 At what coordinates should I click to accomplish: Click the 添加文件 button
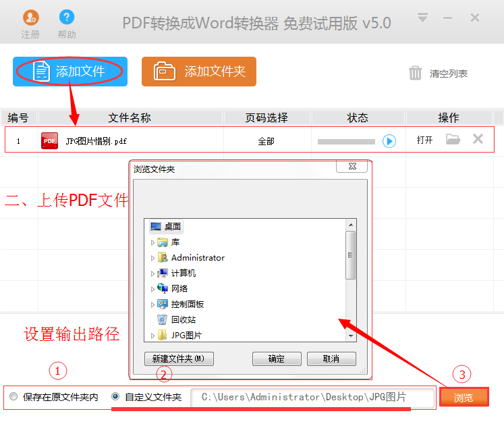point(70,72)
